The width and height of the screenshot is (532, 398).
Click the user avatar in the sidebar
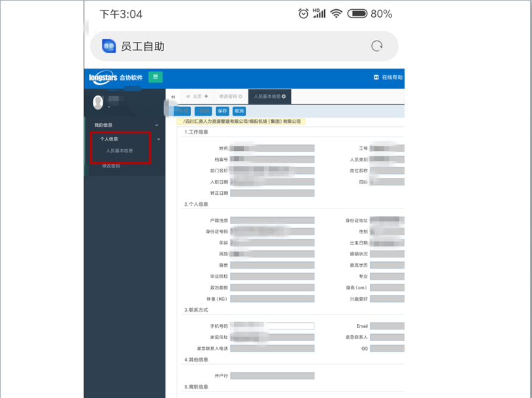coord(98,103)
